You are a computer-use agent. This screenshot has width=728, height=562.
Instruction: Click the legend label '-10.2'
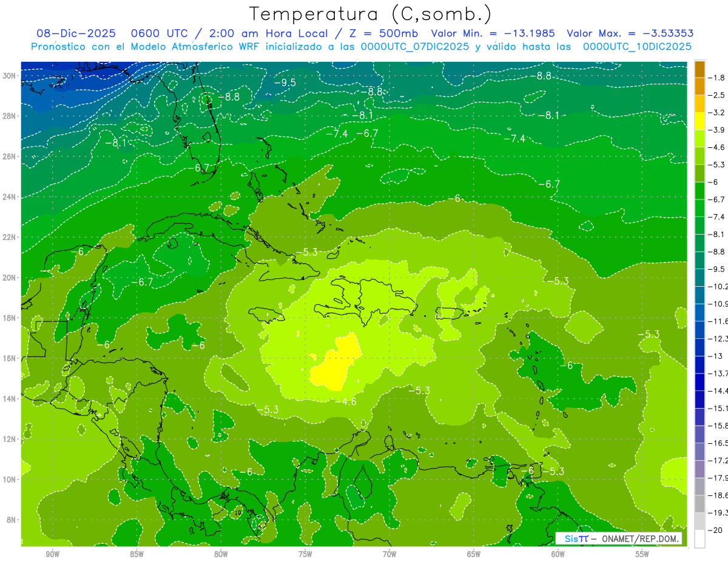pyautogui.click(x=718, y=286)
